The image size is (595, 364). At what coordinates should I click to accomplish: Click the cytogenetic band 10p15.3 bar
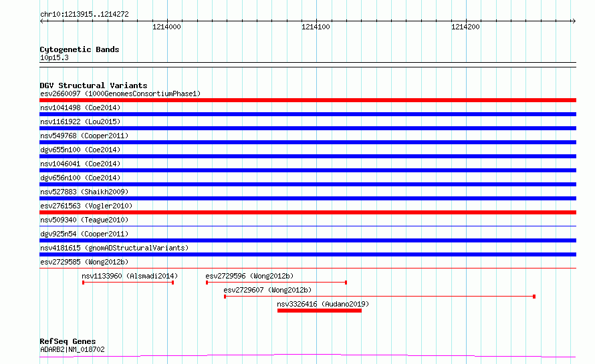308,65
